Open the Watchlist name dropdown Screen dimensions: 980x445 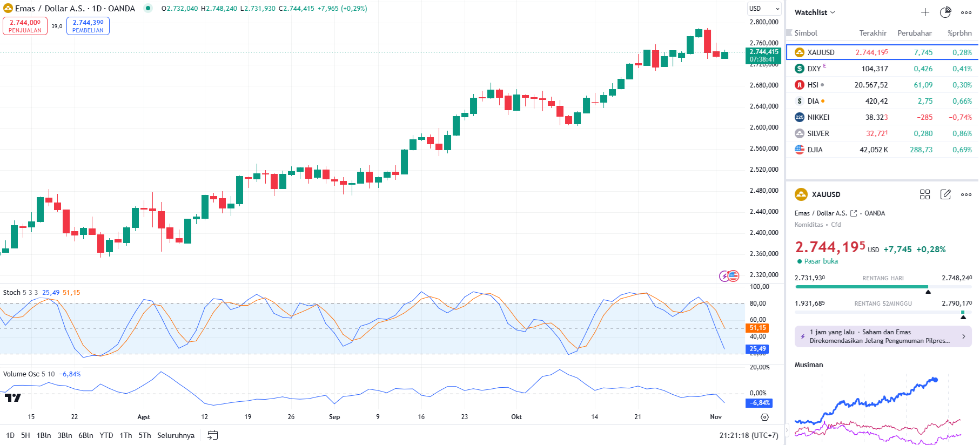point(815,12)
